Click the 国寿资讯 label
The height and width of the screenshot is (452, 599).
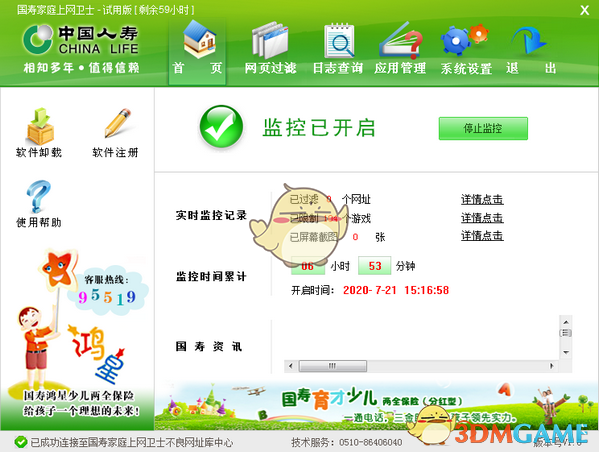tap(209, 347)
